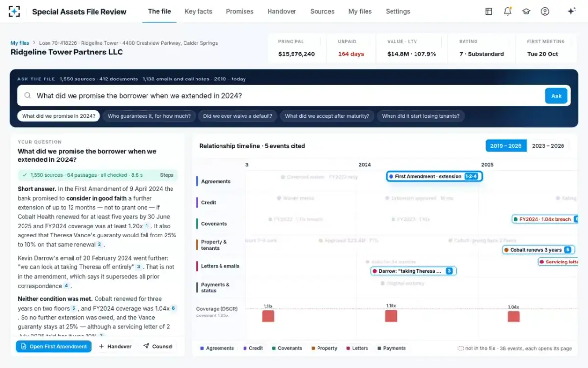Toggle the Covenants legend filter
This screenshot has width=588, height=368.
pos(287,348)
